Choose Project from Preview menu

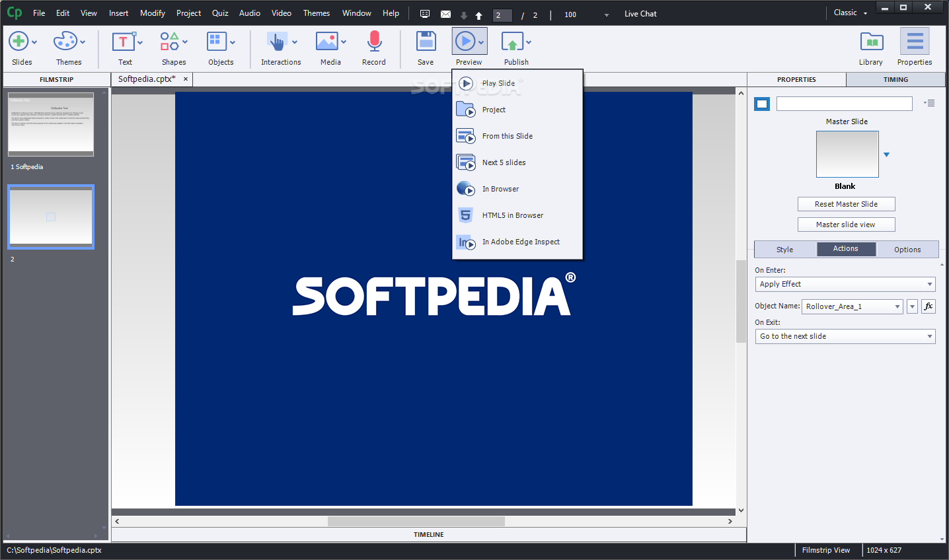[517, 110]
